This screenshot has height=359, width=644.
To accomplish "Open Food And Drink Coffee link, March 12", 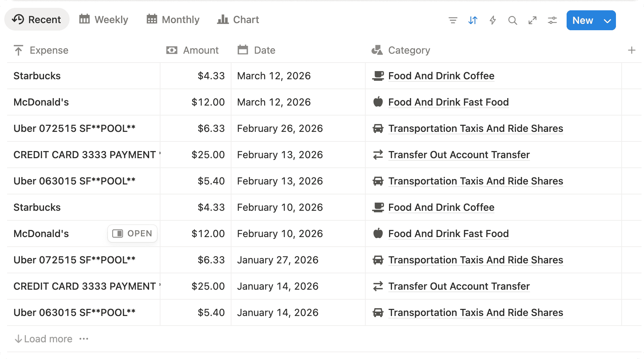I will [x=441, y=76].
